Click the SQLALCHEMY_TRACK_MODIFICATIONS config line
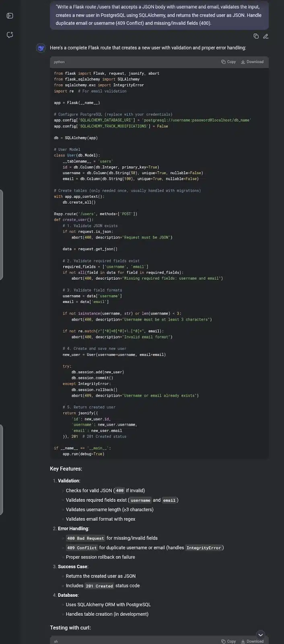 (x=111, y=126)
